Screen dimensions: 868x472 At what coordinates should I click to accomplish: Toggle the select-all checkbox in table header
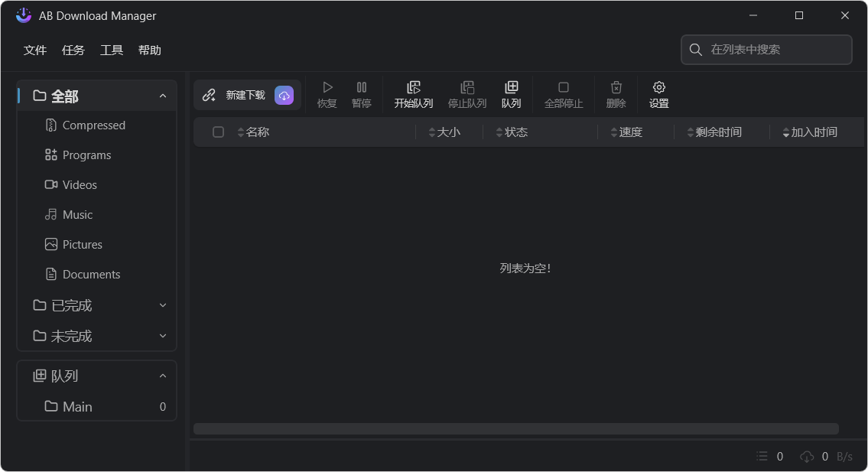[x=218, y=132]
